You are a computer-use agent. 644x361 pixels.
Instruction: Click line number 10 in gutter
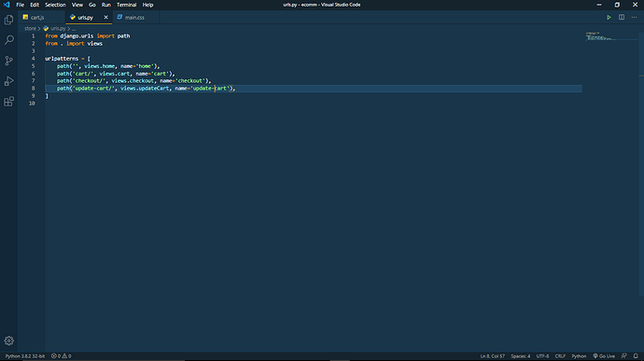(x=32, y=104)
